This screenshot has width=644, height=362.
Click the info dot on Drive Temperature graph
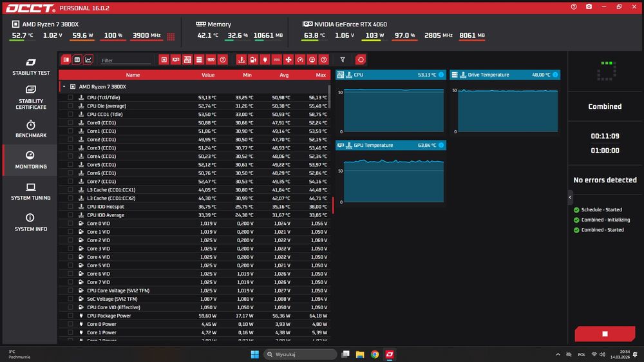[x=555, y=75]
